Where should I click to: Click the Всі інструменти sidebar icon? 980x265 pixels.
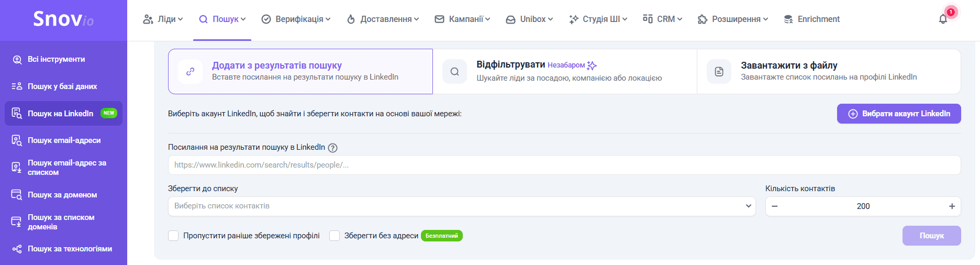point(17,60)
